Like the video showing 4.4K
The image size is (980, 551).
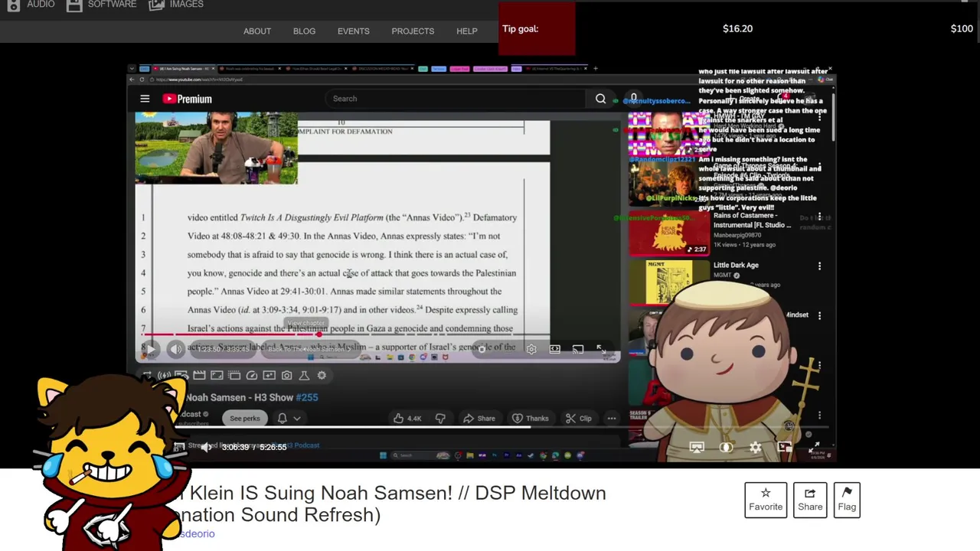click(407, 419)
